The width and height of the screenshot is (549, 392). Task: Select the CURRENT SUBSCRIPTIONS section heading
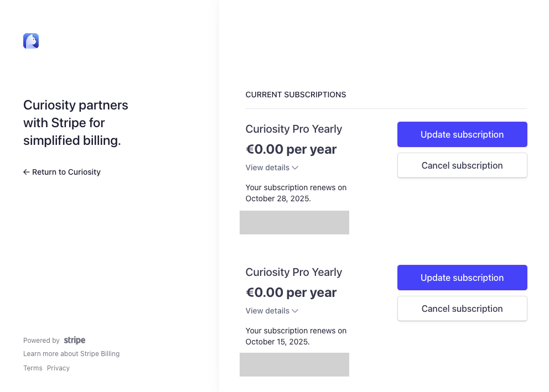(x=296, y=95)
